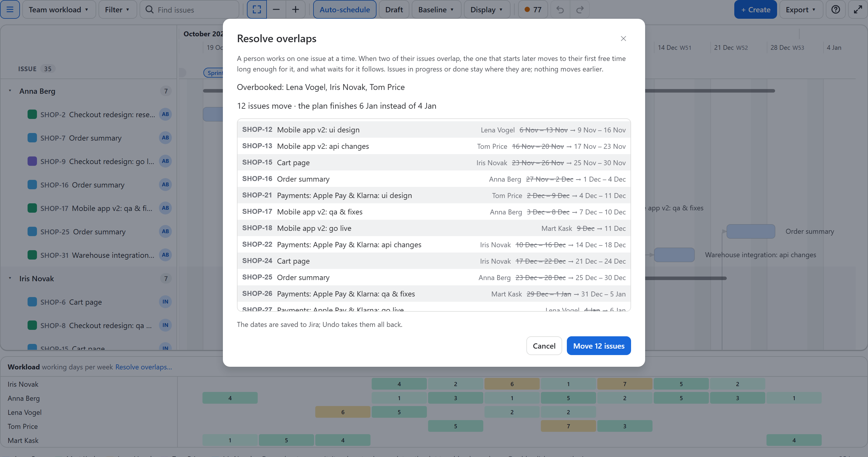Click the blue SHOP-25 issue type icon

click(x=32, y=231)
